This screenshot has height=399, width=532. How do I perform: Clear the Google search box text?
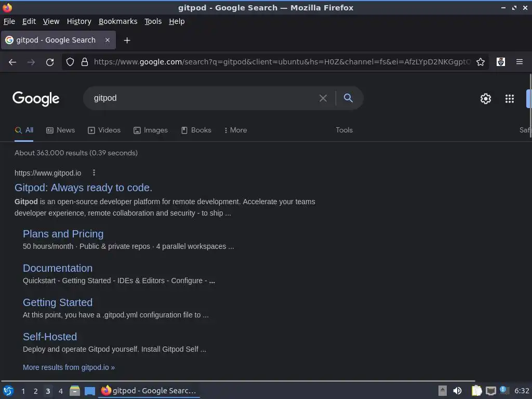(x=323, y=98)
